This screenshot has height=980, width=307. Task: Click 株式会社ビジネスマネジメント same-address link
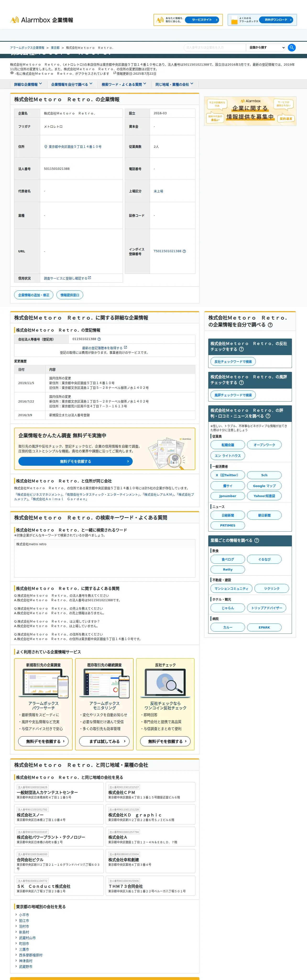39,495
